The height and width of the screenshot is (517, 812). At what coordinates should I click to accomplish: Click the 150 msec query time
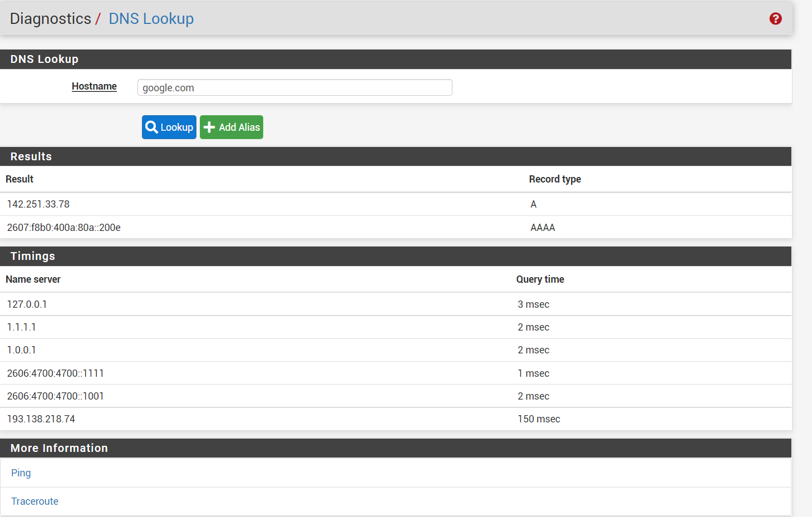click(x=539, y=419)
